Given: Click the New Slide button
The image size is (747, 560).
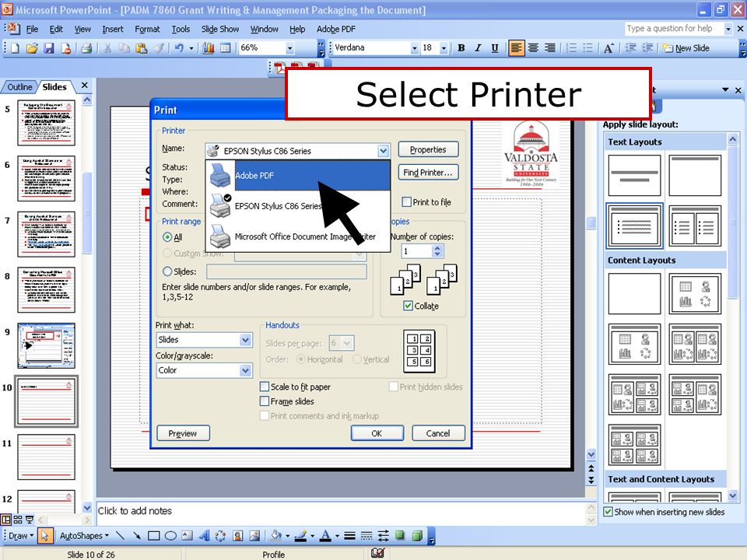Looking at the screenshot, I should 686,48.
